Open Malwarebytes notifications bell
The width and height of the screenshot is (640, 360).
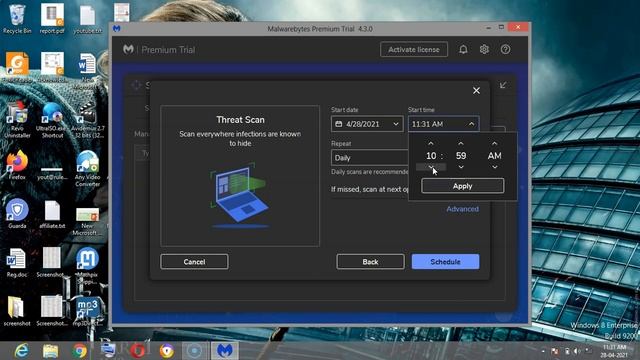(463, 49)
